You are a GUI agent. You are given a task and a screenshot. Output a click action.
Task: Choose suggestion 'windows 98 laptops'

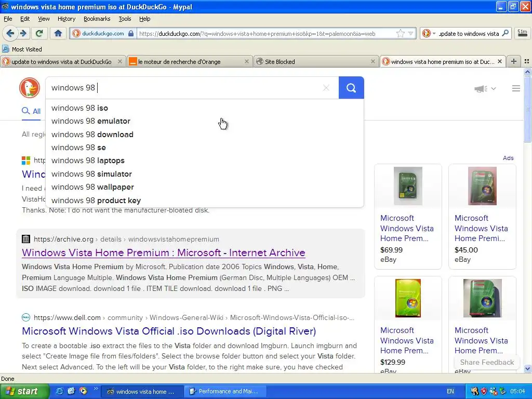click(x=205, y=161)
